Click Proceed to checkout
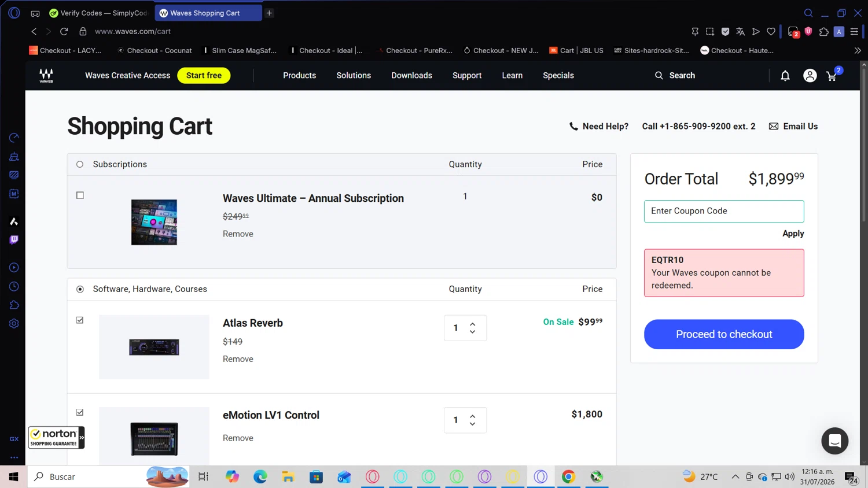Image resolution: width=868 pixels, height=488 pixels. tap(724, 334)
